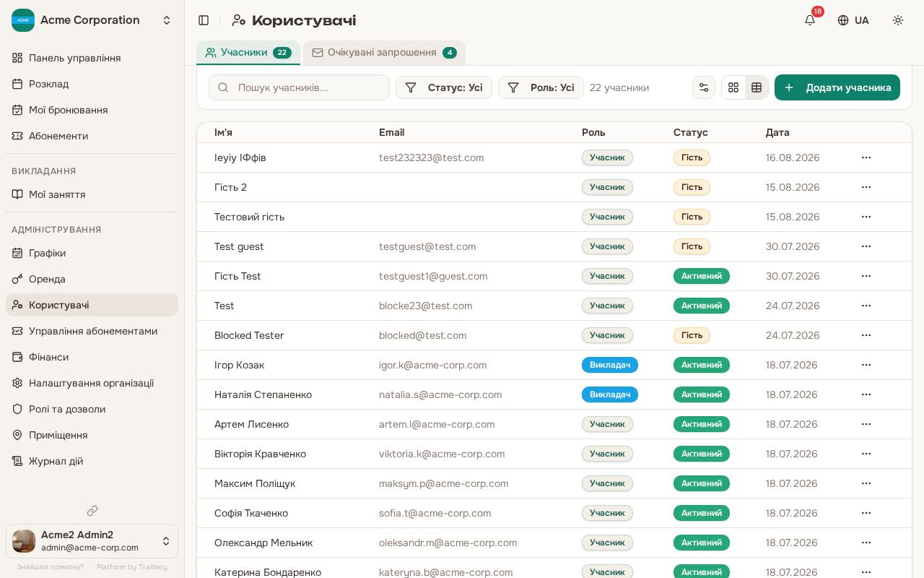This screenshot has width=924, height=578.
Task: Open more actions for Гість 2
Action: (866, 187)
